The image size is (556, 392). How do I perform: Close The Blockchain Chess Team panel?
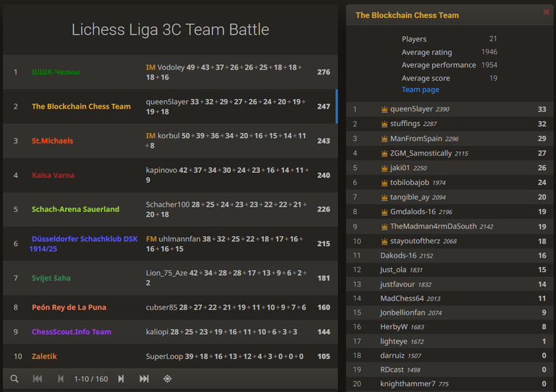[547, 12]
